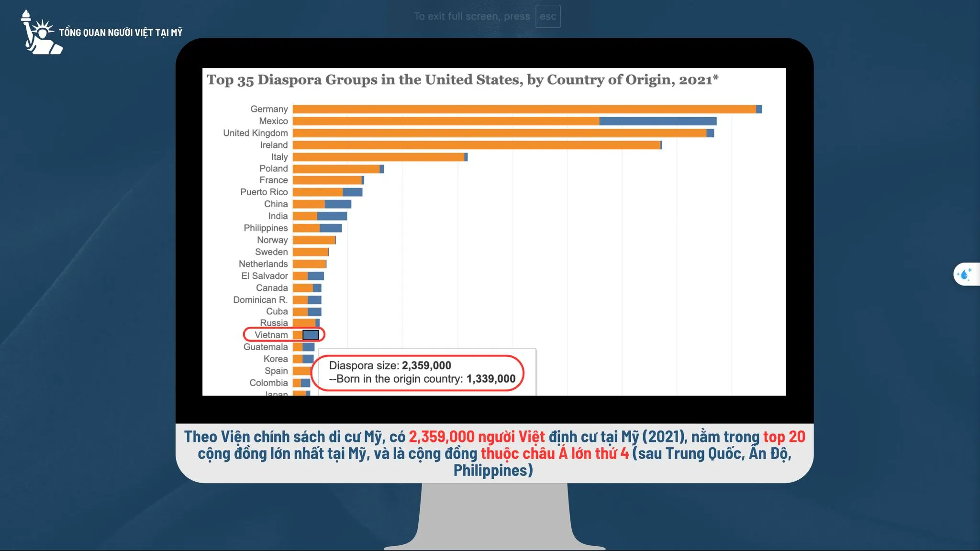
Task: Click the 'France' country label
Action: click(274, 180)
